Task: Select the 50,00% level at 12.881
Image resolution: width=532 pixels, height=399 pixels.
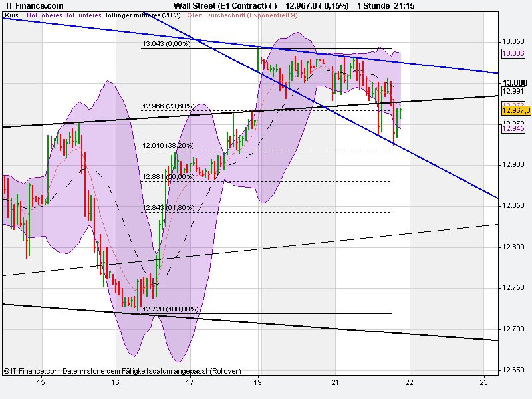Action: 167,178
